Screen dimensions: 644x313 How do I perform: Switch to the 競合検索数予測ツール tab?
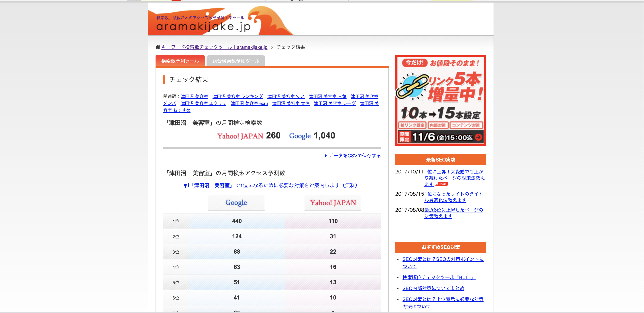pyautogui.click(x=235, y=61)
